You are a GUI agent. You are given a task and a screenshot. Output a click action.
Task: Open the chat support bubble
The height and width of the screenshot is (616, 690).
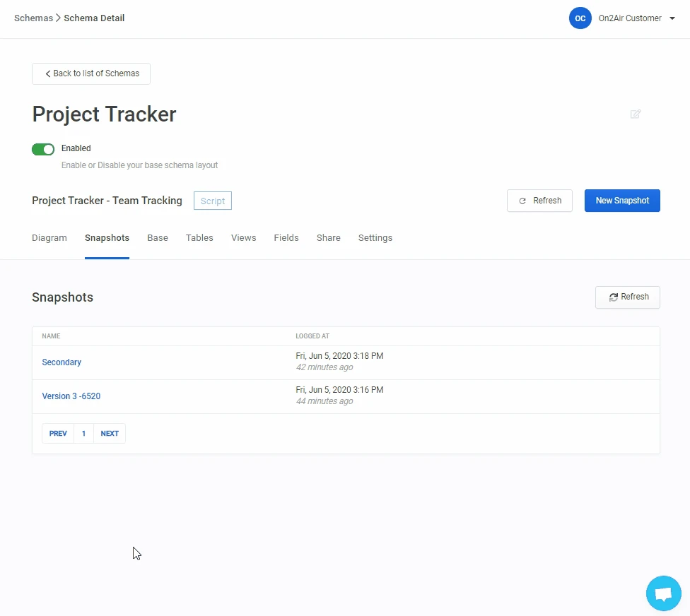(x=663, y=593)
